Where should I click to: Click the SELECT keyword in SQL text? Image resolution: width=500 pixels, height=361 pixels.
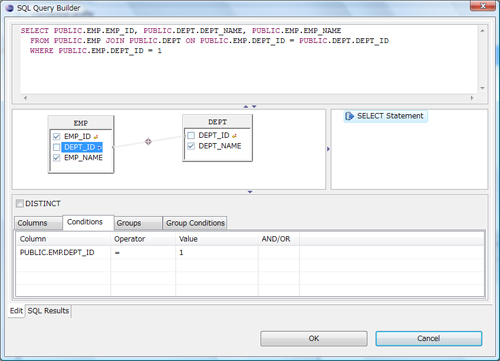[x=35, y=31]
